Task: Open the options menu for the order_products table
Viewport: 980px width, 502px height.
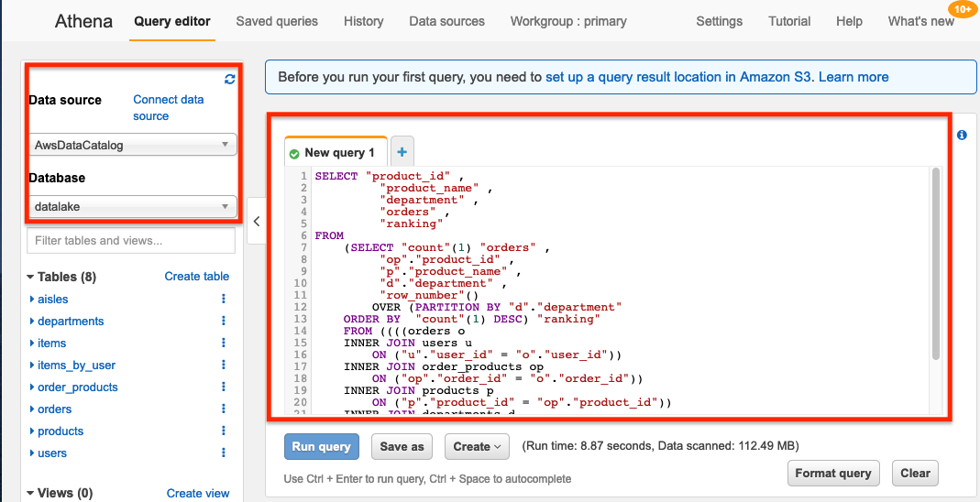Action: coord(223,387)
